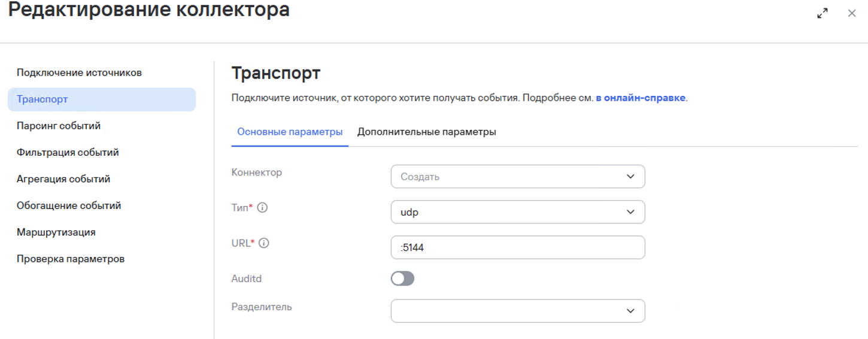This screenshot has height=339, width=868.
Task: Close the Редактирование коллектора dialog
Action: click(x=851, y=13)
